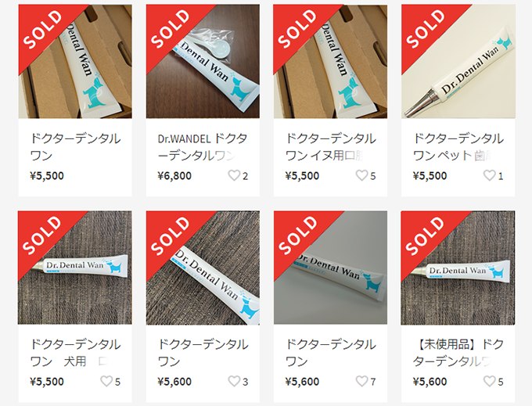
Task: Like the イヌ用 listing with 5 hearts
Action: click(361, 175)
